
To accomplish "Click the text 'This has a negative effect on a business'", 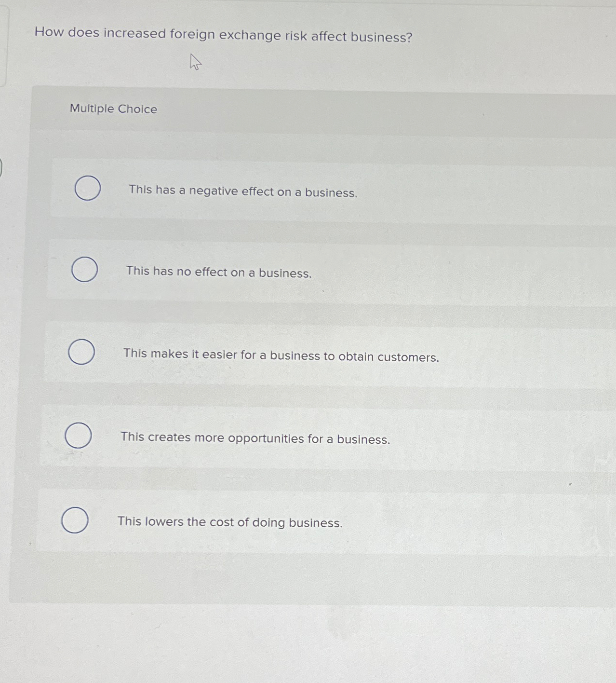I will 243,192.
